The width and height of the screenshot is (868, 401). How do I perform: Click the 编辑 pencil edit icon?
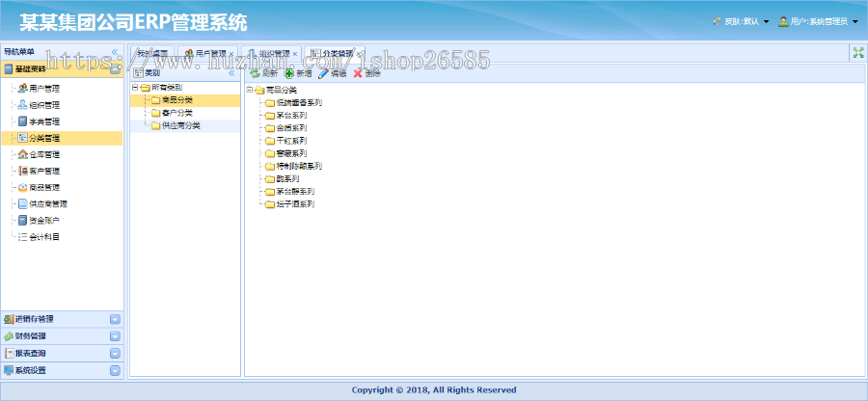324,73
